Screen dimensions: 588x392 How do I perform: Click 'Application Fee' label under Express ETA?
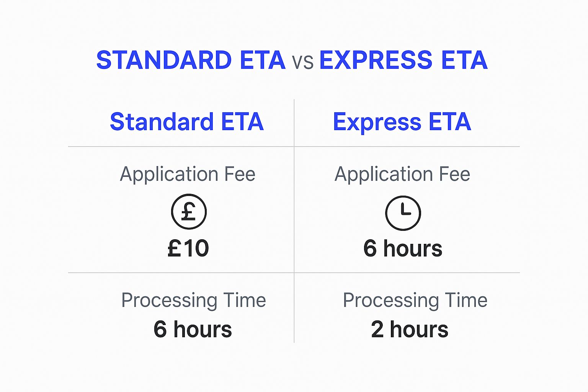coord(402,174)
